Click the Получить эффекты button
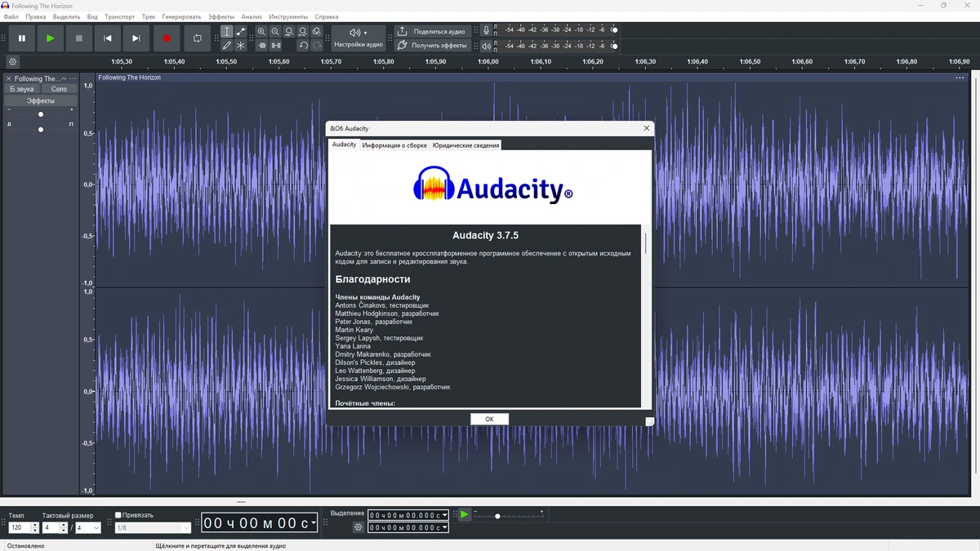The height and width of the screenshot is (551, 980). [x=433, y=46]
